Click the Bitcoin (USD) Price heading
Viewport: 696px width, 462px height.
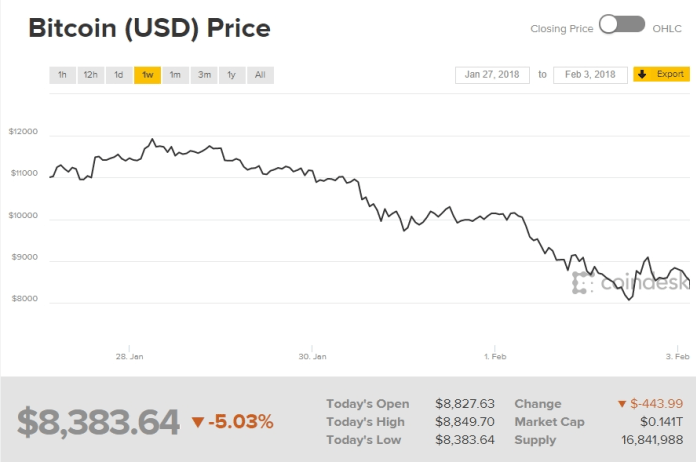point(149,28)
